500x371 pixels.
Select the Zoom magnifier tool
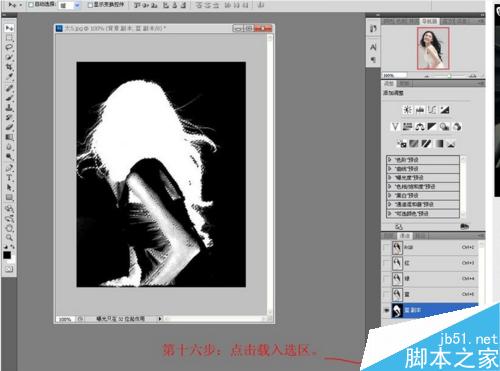pos(9,237)
